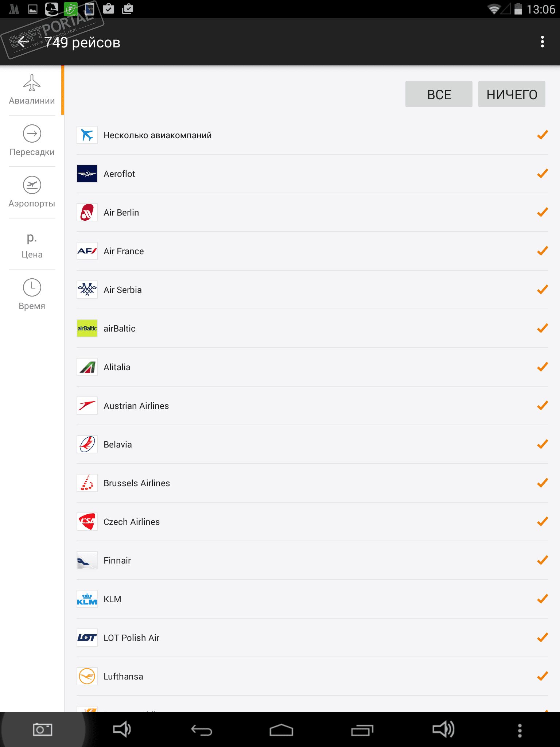Toggle the Air France checkmark
This screenshot has height=747, width=560.
pyautogui.click(x=542, y=251)
